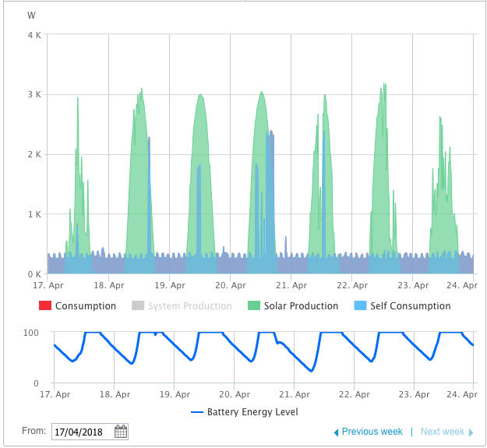Click the 21. Apr label on battery chart
The width and height of the screenshot is (487, 448).
[x=294, y=394]
